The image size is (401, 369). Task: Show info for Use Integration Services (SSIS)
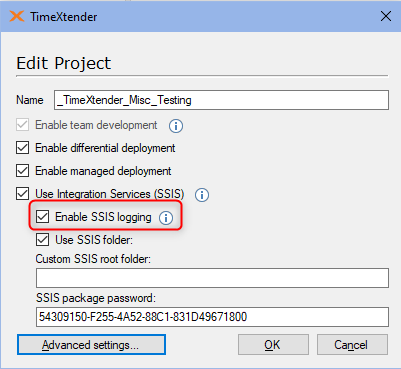pyautogui.click(x=202, y=195)
